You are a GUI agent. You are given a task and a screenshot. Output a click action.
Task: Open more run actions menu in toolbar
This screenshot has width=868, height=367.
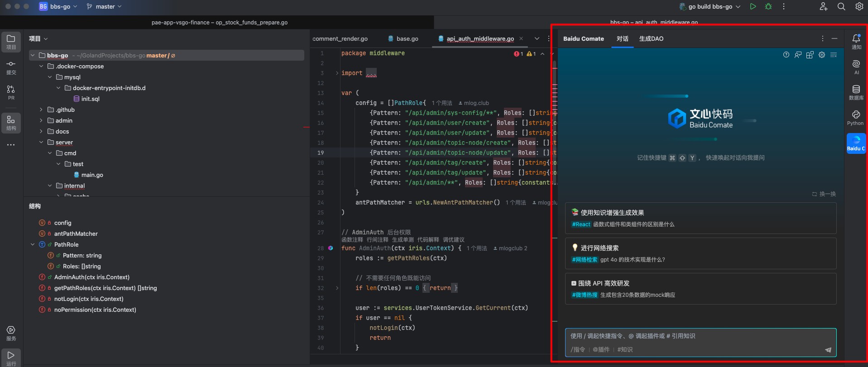(x=784, y=6)
